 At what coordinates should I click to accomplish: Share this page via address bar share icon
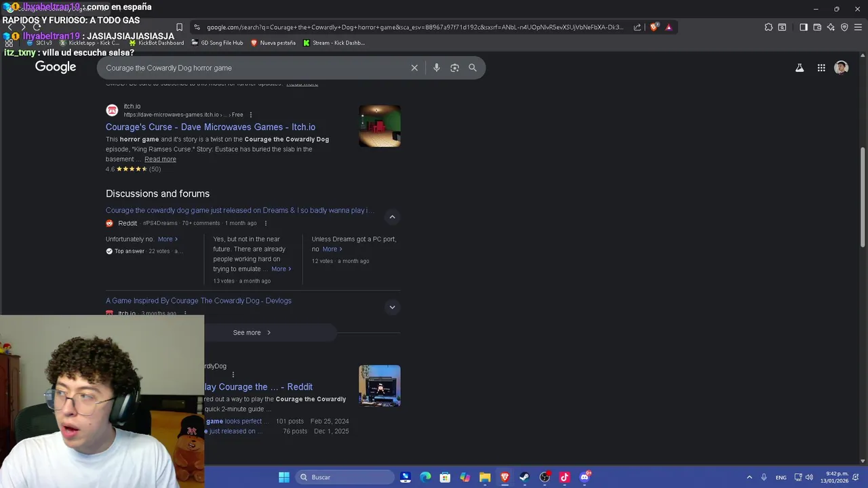tap(637, 27)
